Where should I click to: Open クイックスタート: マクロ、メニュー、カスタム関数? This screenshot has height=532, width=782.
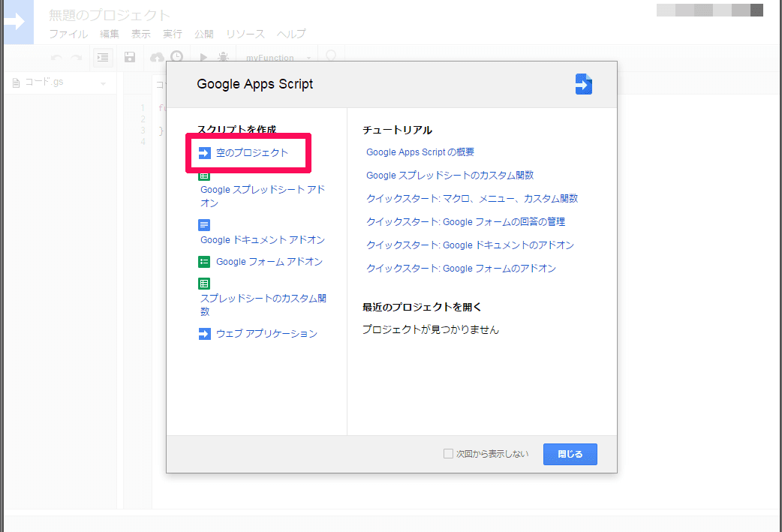(472, 198)
